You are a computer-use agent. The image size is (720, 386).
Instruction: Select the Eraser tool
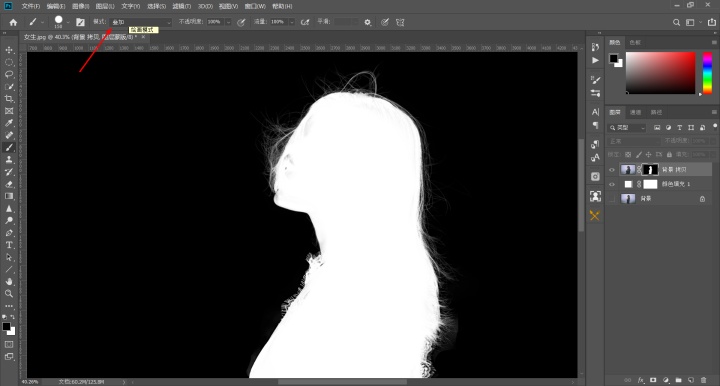[x=9, y=184]
